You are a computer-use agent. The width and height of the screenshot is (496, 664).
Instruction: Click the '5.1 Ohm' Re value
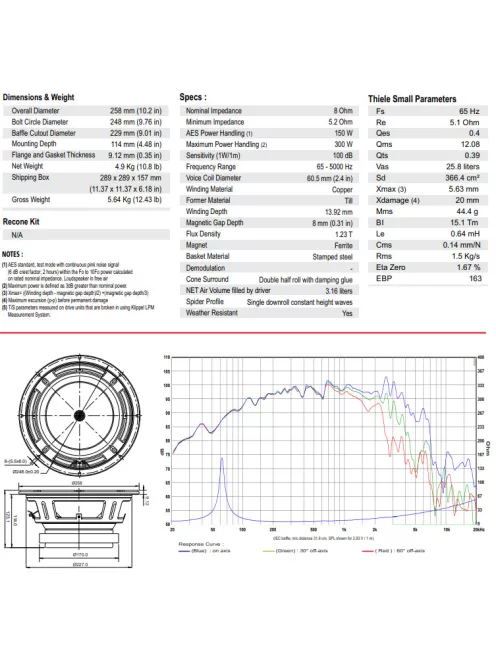[x=465, y=122]
